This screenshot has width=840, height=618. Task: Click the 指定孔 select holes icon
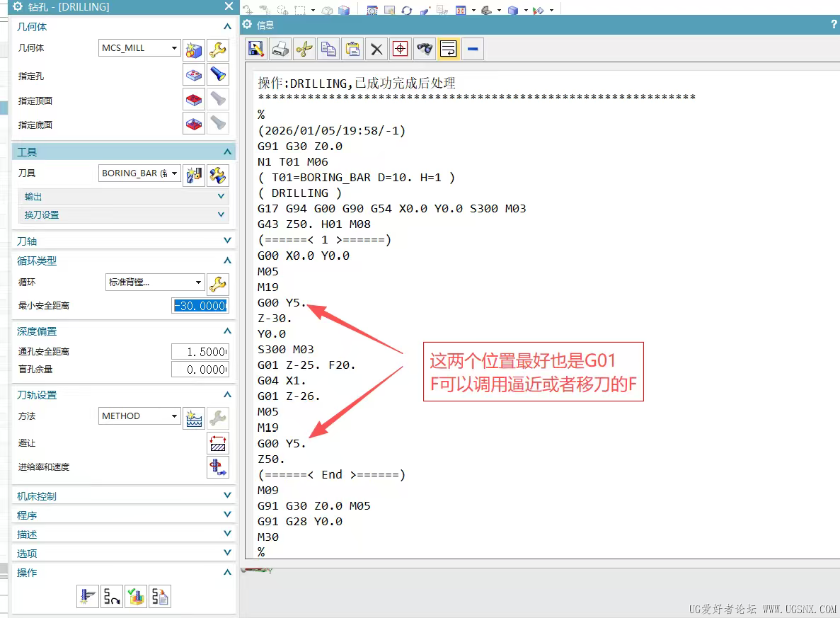[x=194, y=74]
